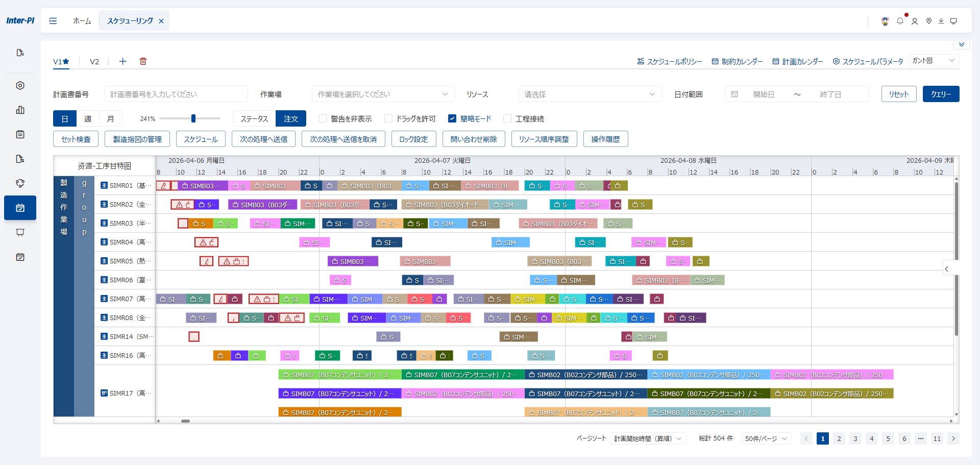Select 注文 color mode
980x465 pixels.
point(291,118)
